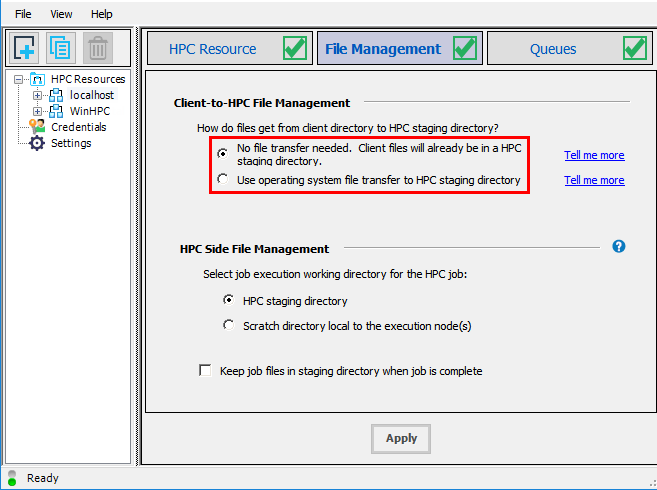This screenshot has height=490, width=657.
Task: Click the greyed trash delete icon
Action: pos(98,47)
